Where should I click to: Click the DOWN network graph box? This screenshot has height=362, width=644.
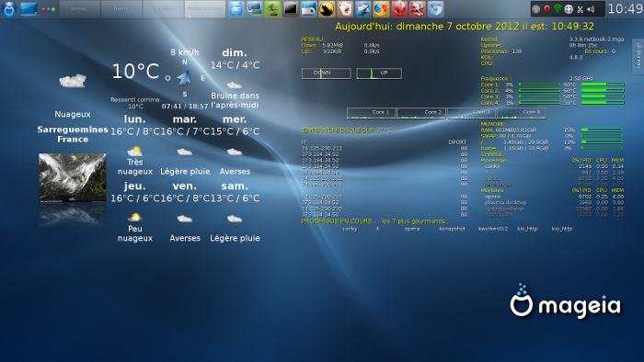click(326, 74)
